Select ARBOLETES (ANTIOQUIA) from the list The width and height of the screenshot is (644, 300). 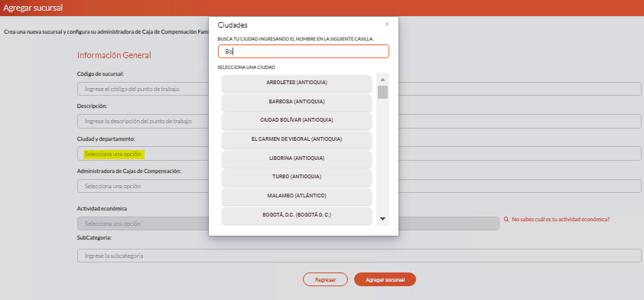pos(297,83)
